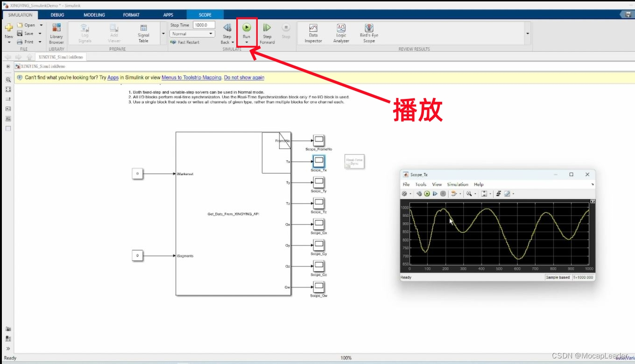Switch to the SCOPE ribbon tab
Screen dimensions: 635x364
coord(205,15)
